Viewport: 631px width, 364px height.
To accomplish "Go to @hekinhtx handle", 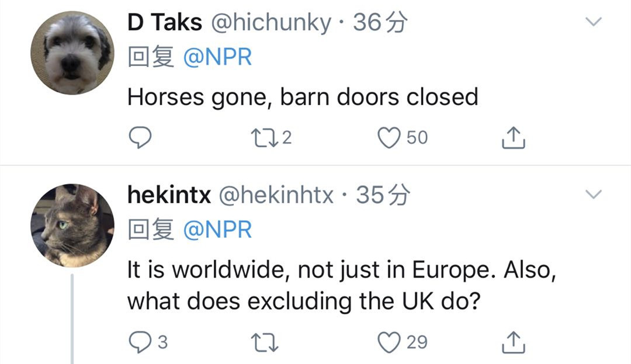I will point(276,195).
